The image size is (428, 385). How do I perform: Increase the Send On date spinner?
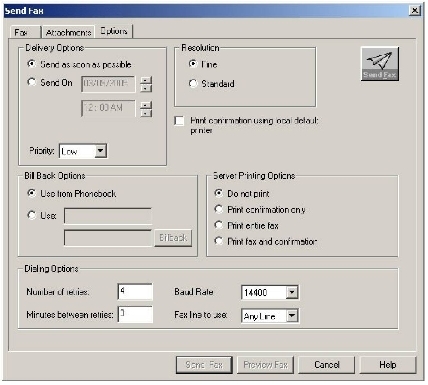click(146, 80)
